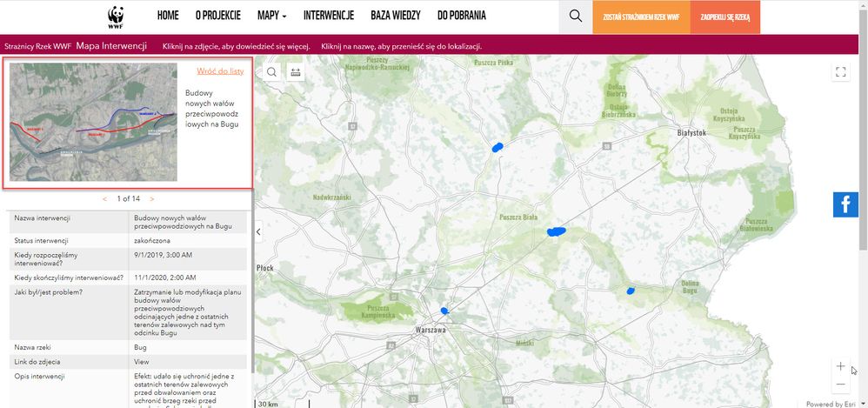The width and height of the screenshot is (868, 408).
Task: Click the Mapa Interwencji header title
Action: [111, 46]
